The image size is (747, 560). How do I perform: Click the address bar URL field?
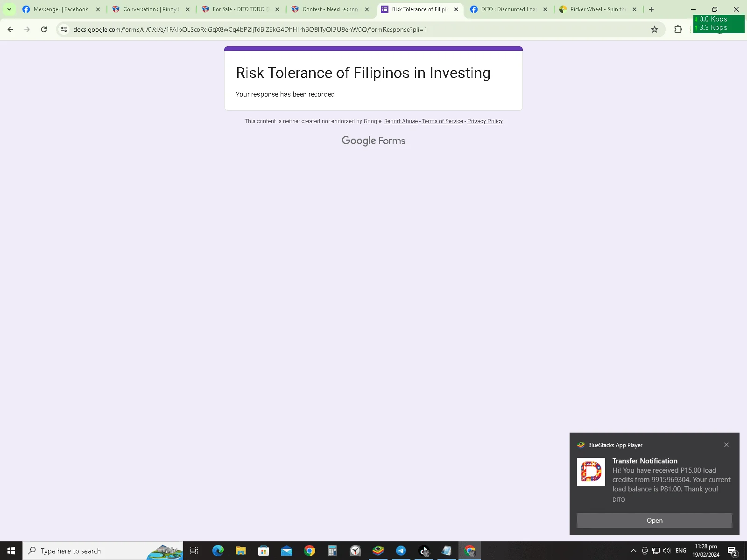click(359, 29)
